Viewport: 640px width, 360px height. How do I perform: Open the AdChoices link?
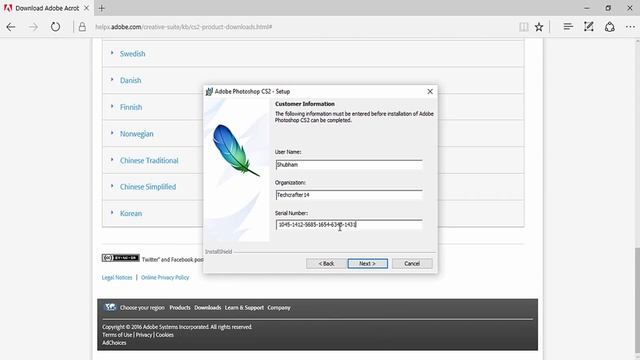(x=114, y=343)
